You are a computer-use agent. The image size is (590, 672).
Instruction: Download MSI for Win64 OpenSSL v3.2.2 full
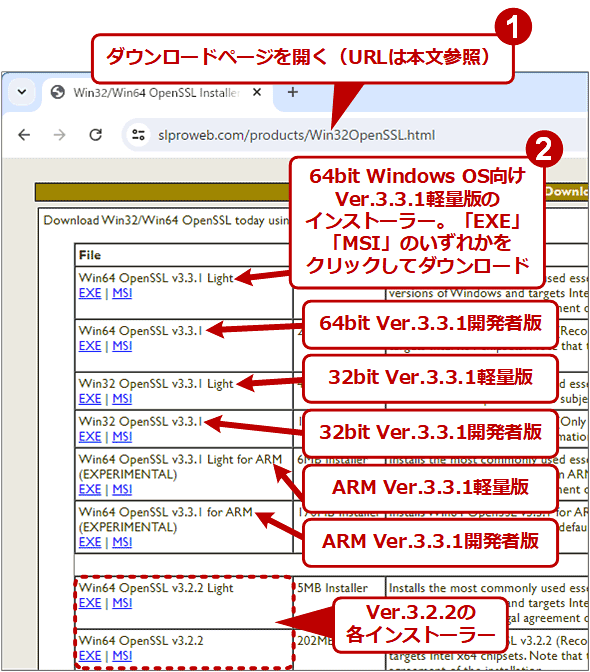pyautogui.click(x=122, y=656)
